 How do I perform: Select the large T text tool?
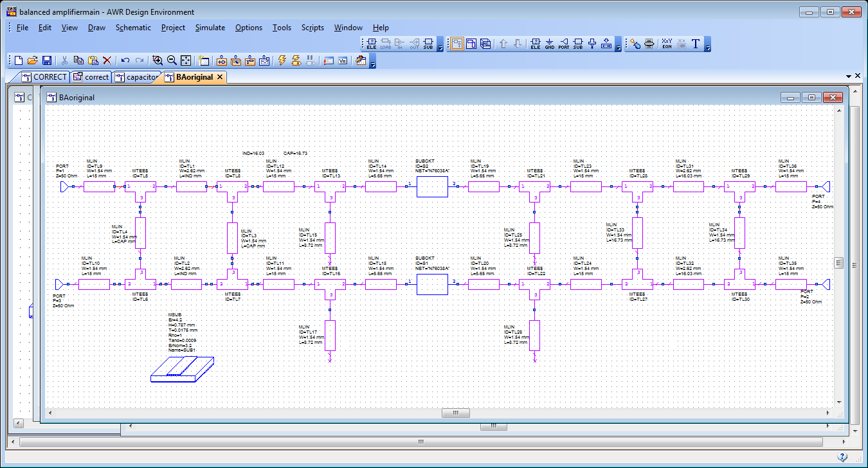click(x=696, y=44)
